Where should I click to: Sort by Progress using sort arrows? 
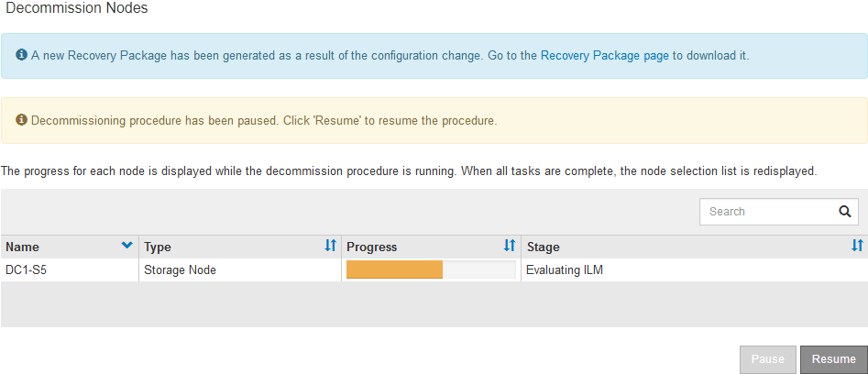[510, 246]
